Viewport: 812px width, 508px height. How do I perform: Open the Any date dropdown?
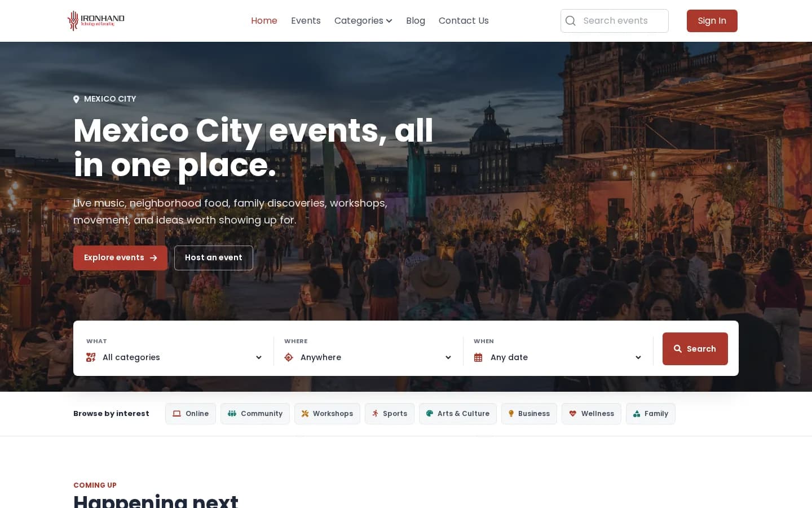(x=558, y=357)
